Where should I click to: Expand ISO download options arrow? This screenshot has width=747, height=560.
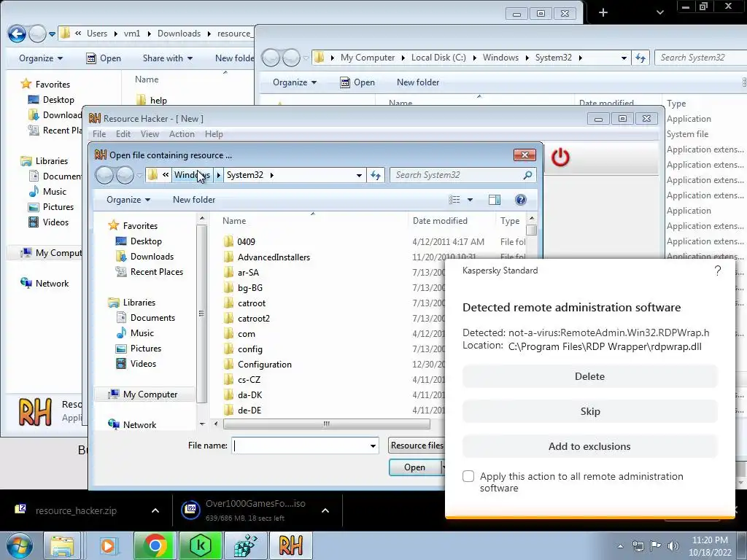click(325, 510)
